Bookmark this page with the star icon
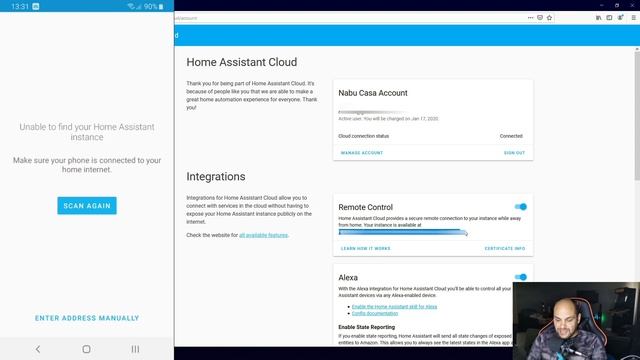640x360 pixels. [x=549, y=18]
